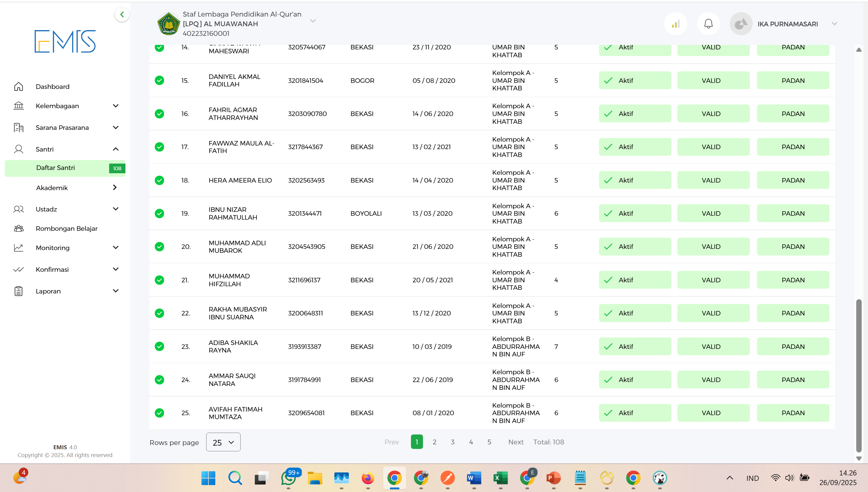Click the user avatar for Ika Purnamasari

[x=740, y=24]
